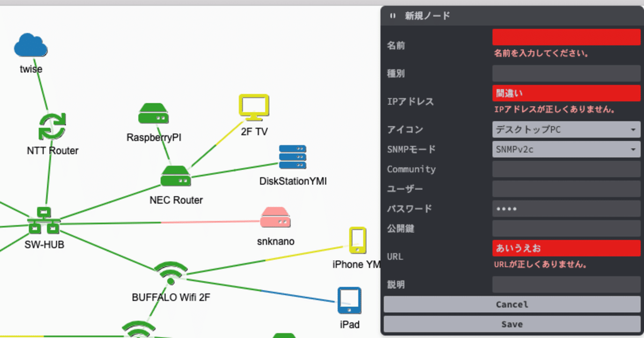Focus the ユーザー input field
The image size is (644, 338).
point(566,189)
